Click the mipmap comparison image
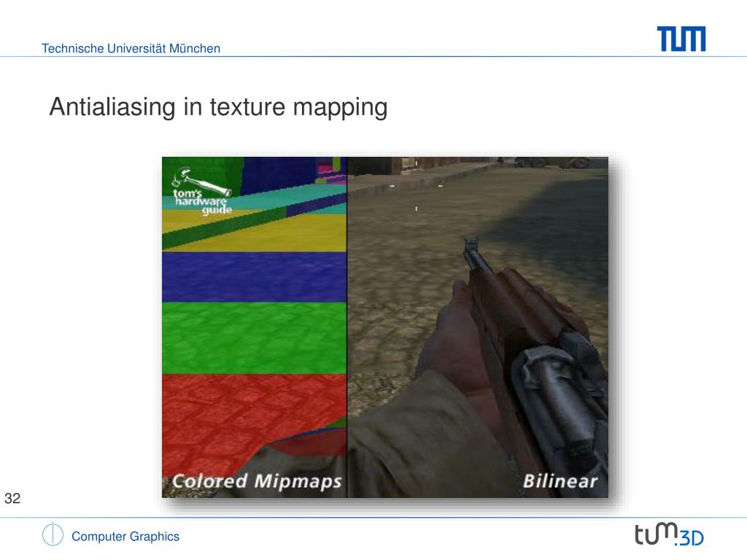Screen dimensions: 747x560 [385, 327]
